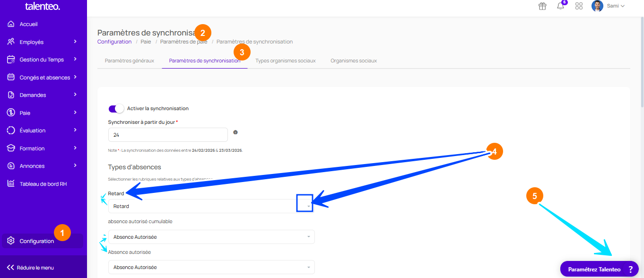Click the gift icon in top bar

[542, 6]
